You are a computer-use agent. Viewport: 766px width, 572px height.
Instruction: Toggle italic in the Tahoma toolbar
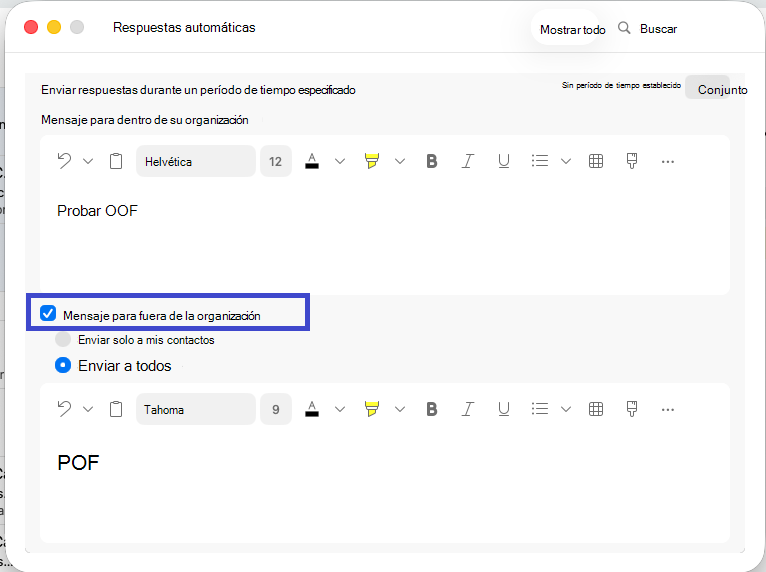[x=468, y=409]
